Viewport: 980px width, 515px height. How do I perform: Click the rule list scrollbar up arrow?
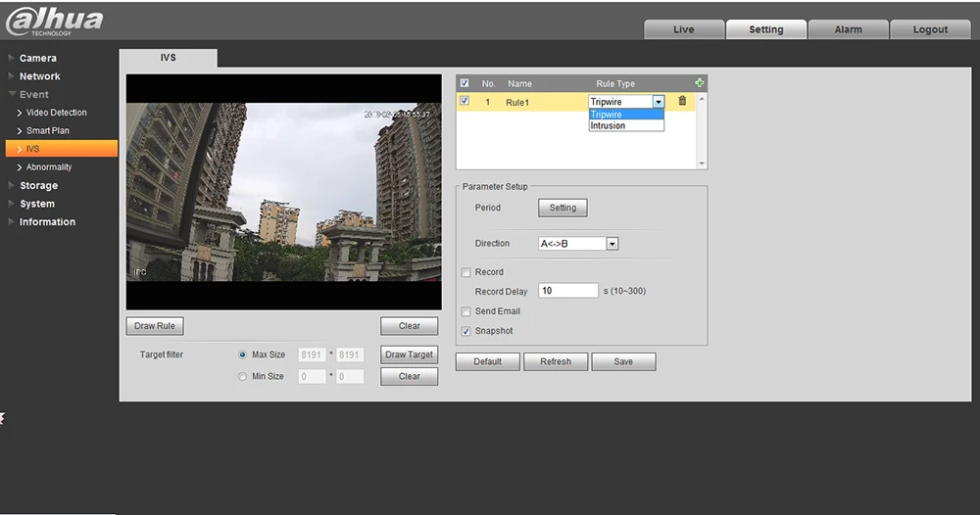click(702, 99)
